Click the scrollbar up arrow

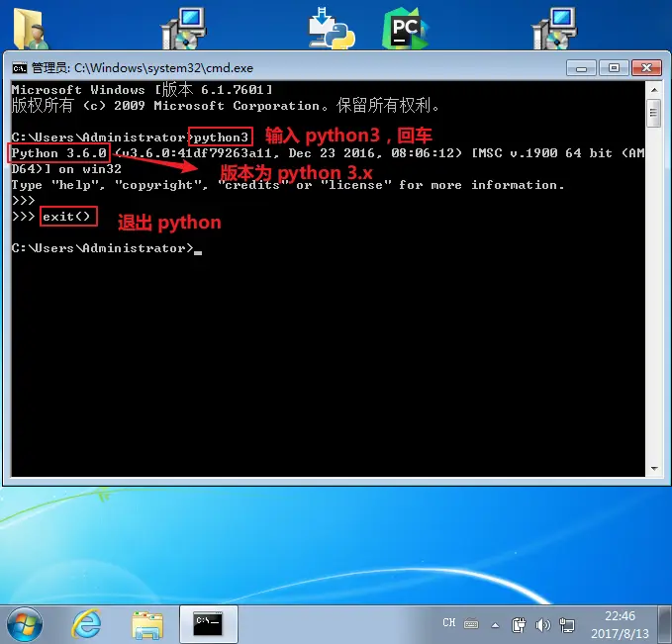pos(654,90)
